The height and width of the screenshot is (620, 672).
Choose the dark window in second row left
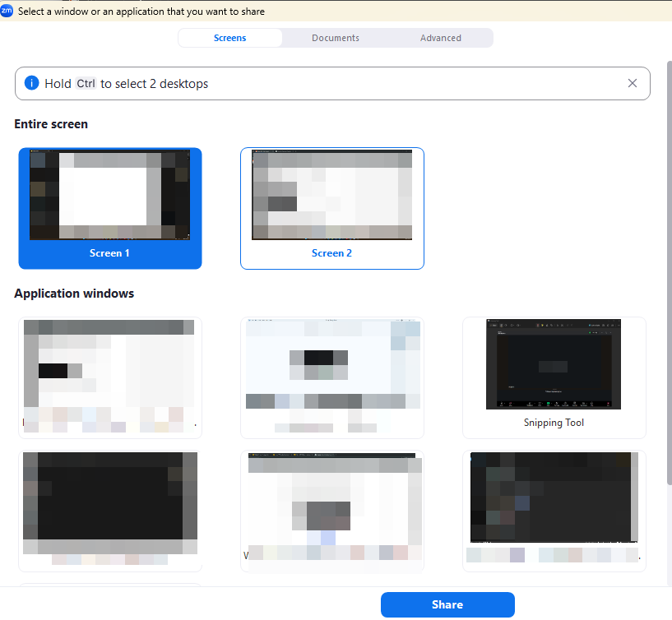110,510
